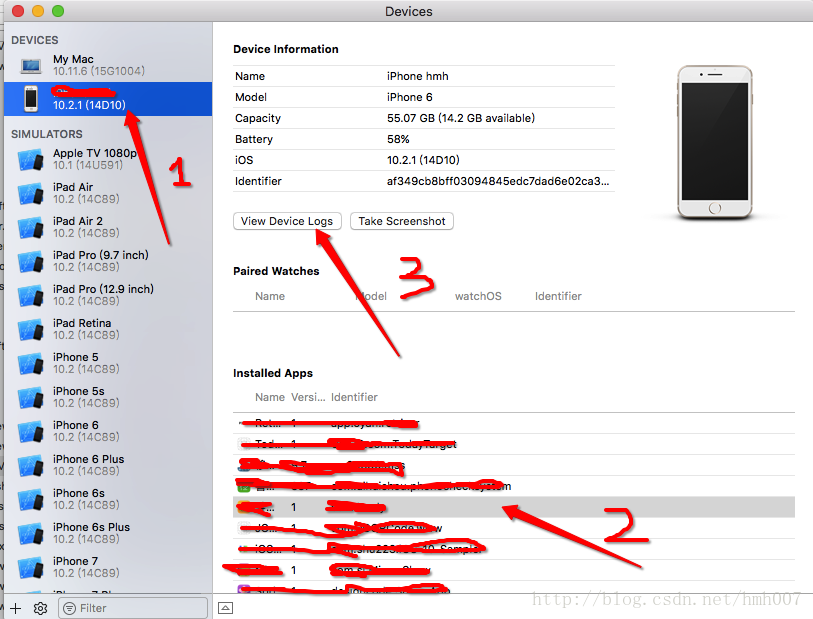
Task: Click the iPhone 6 simulator icon
Action: click(31, 432)
